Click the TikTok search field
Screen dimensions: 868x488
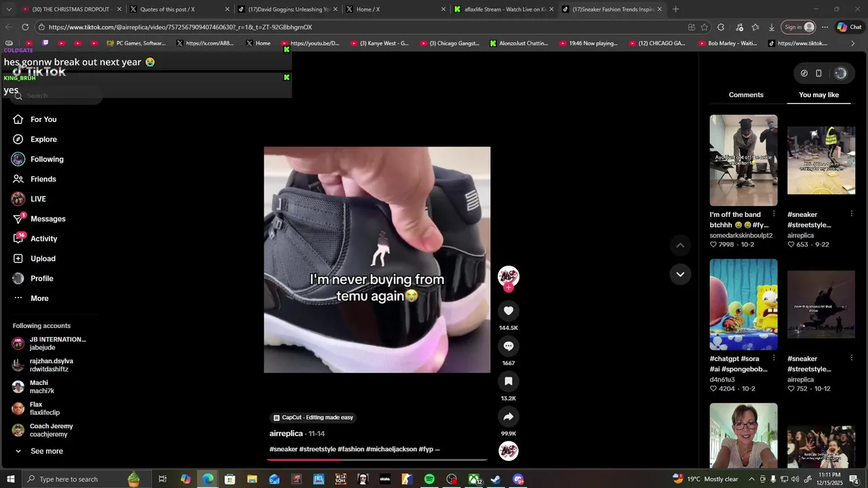57,96
